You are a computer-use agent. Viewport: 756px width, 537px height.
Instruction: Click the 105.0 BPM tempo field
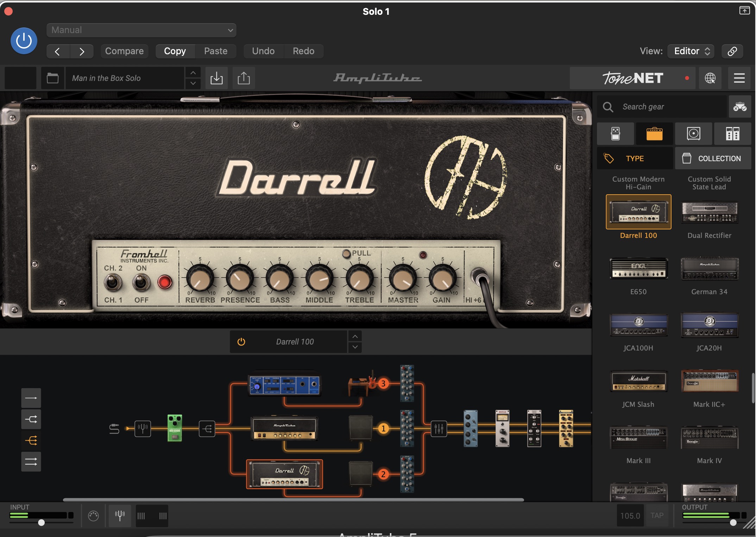630,516
